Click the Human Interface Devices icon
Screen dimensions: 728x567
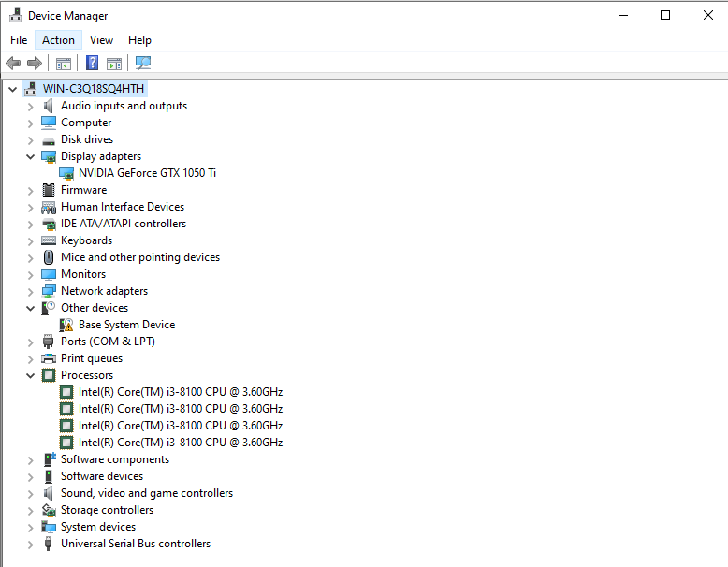[49, 207]
